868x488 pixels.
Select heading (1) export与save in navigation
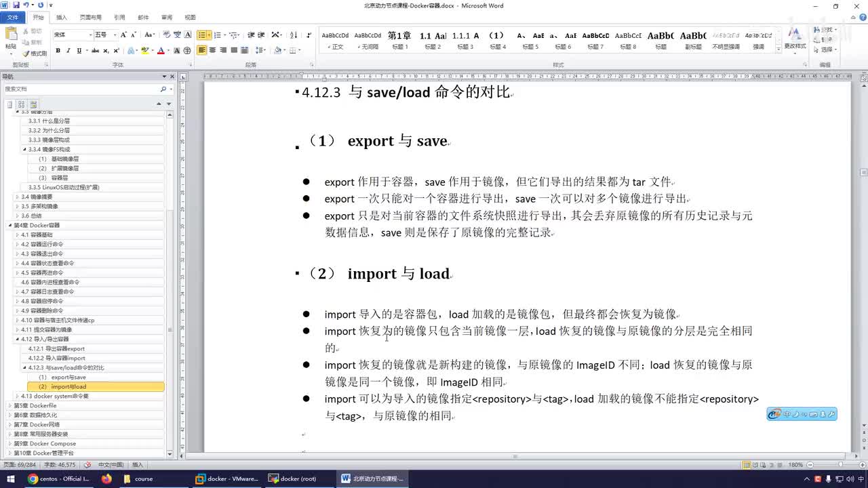click(x=62, y=377)
